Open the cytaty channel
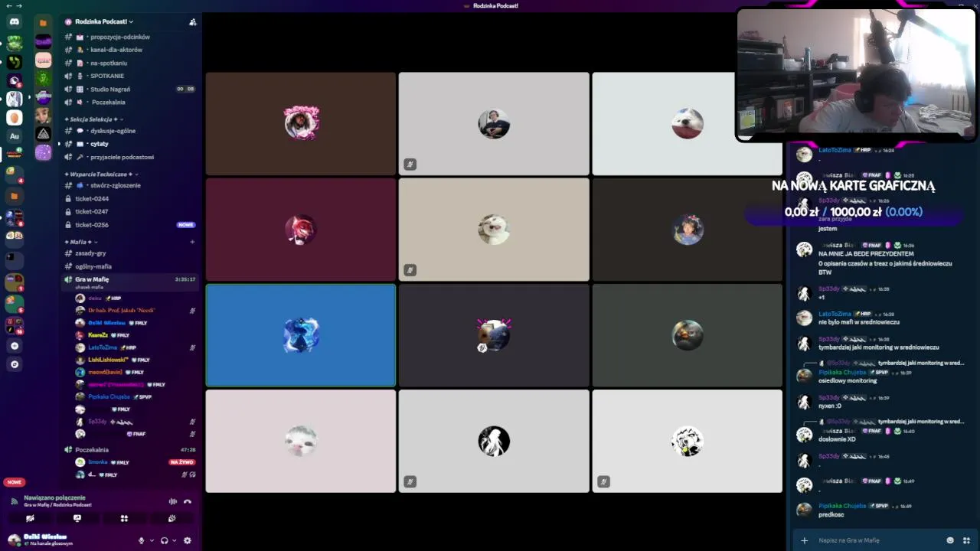980x551 pixels. coord(130,144)
